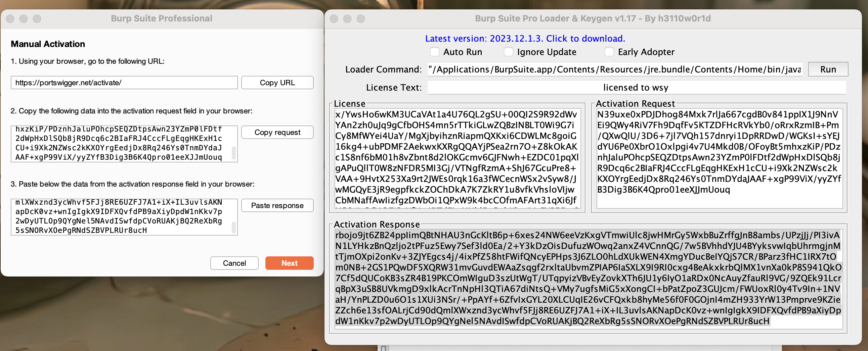Click Copy URL button in Manual Activation
868x351 pixels.
(x=277, y=83)
